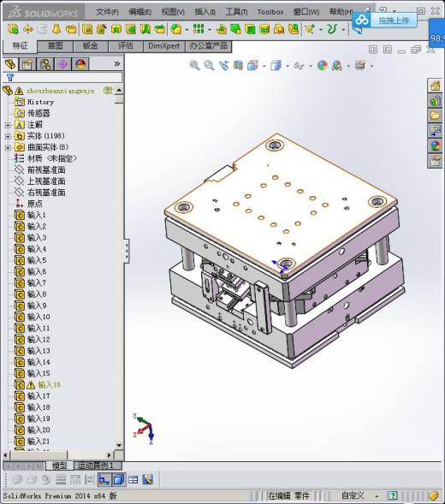Viewport: 445px width, 504px height.
Task: Click the Hide/Show Items glasses icon
Action: [299, 66]
